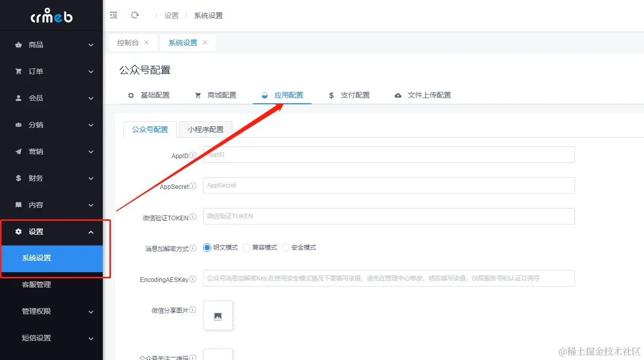Collapse the sidebar with the fold icon
Image resolution: width=644 pixels, height=360 pixels.
tap(114, 15)
